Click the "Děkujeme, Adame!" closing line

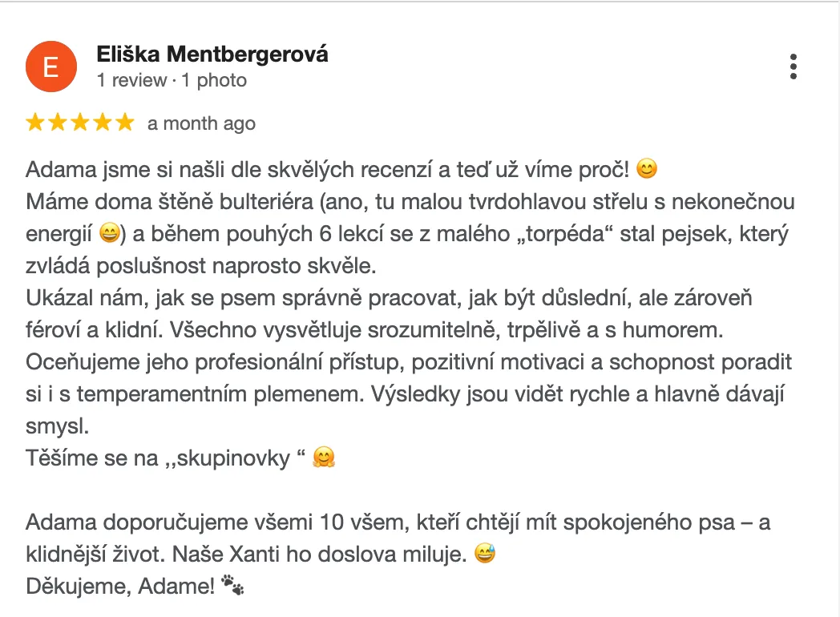pyautogui.click(x=120, y=587)
